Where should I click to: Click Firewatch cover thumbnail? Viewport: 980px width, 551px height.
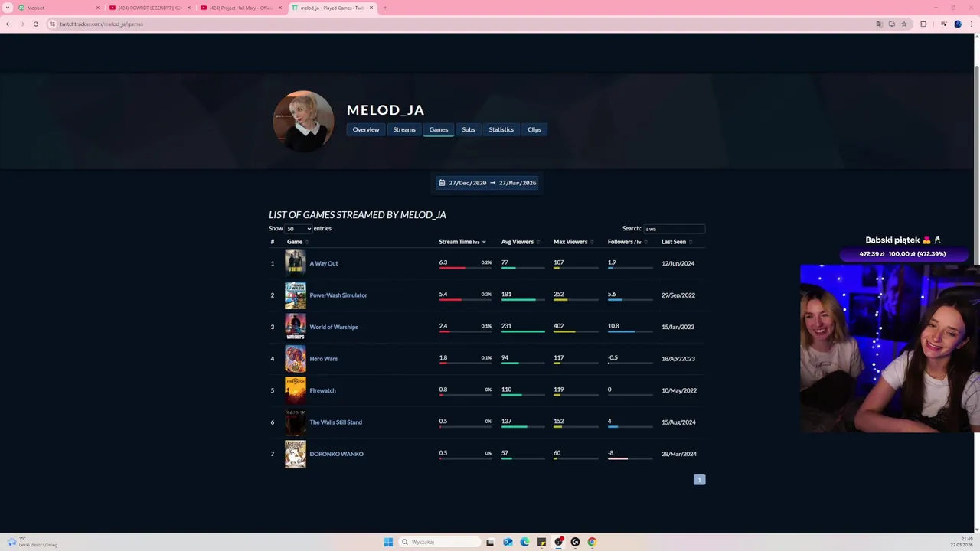(x=296, y=390)
